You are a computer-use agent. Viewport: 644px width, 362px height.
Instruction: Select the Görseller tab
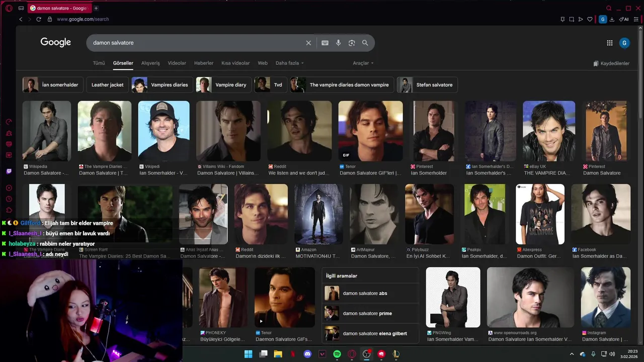pyautogui.click(x=123, y=63)
